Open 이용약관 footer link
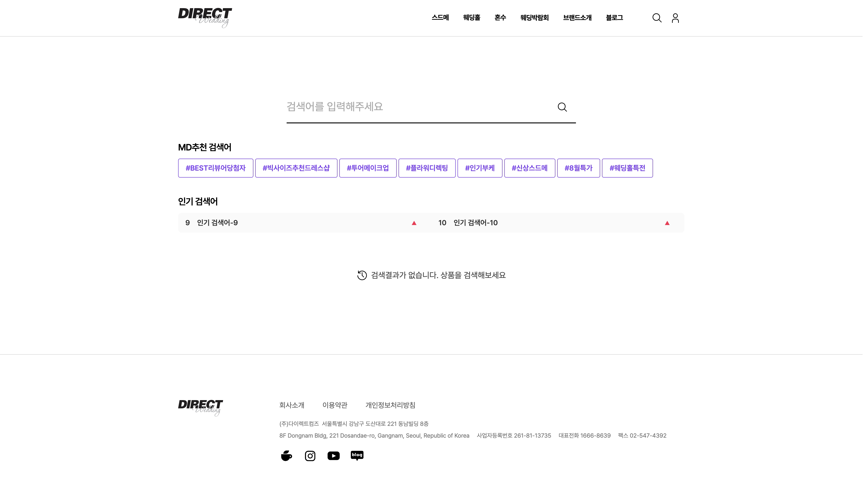Image resolution: width=868 pixels, height=488 pixels. coord(335,405)
